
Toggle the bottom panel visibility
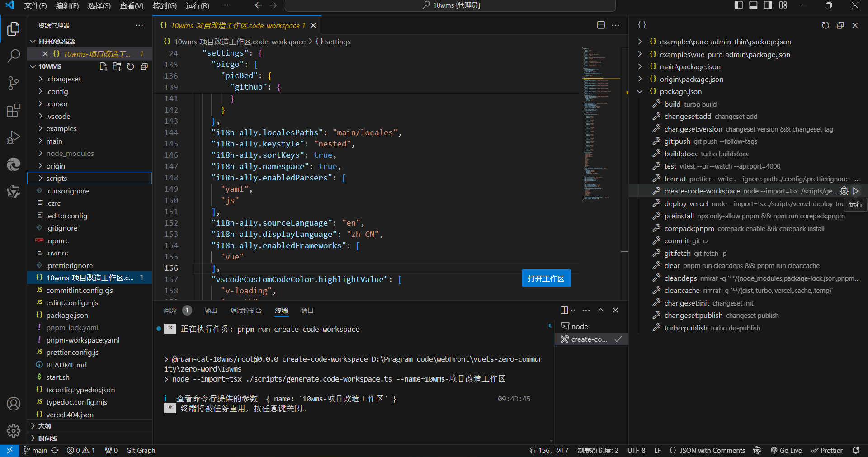point(753,5)
